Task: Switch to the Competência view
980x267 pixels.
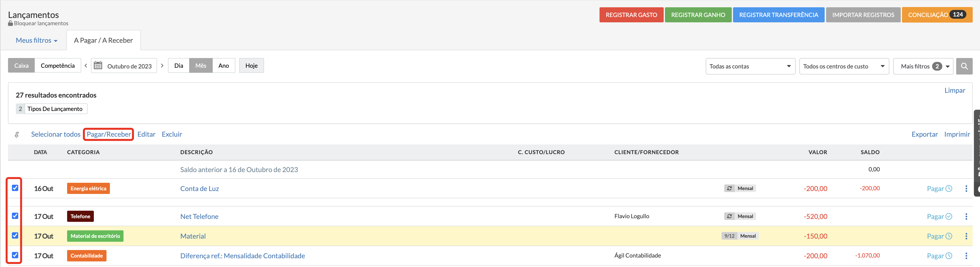Action: pyautogui.click(x=58, y=66)
